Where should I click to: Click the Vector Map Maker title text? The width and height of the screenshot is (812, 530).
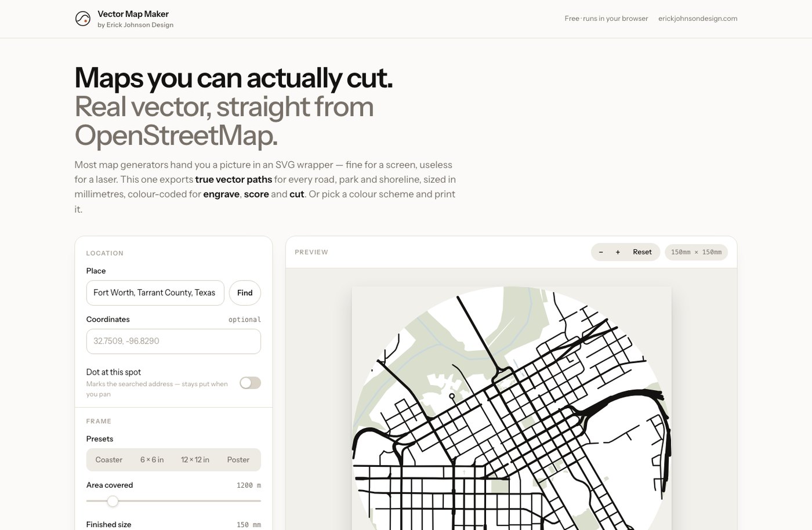point(133,14)
